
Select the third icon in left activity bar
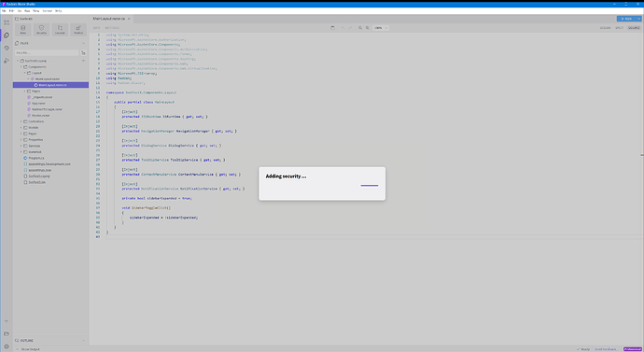tap(7, 48)
